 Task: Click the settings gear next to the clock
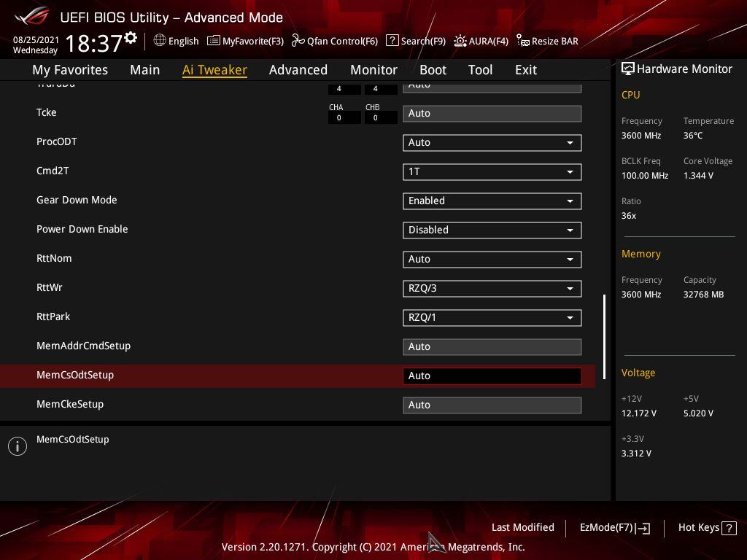tap(131, 38)
